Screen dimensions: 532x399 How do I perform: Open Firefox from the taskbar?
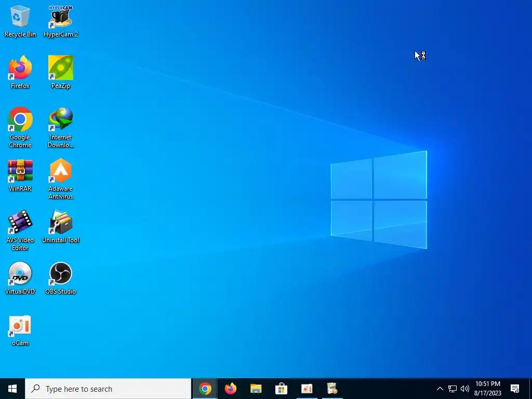click(230, 389)
